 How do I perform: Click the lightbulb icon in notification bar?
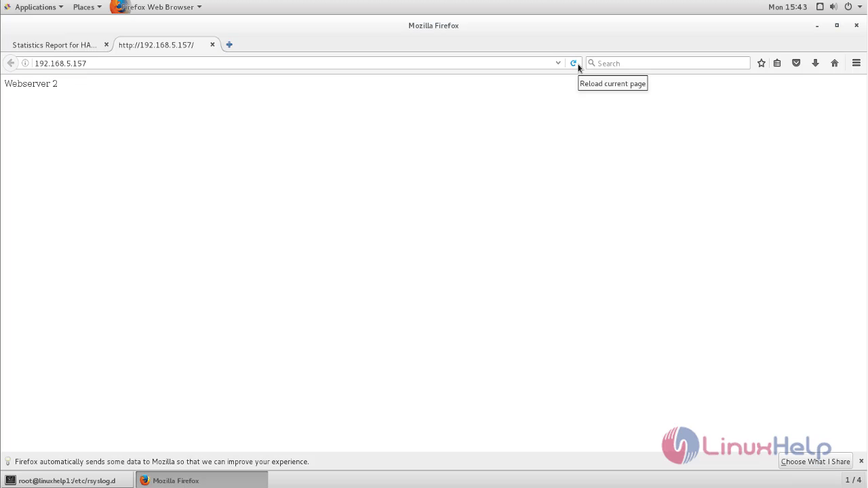8,462
